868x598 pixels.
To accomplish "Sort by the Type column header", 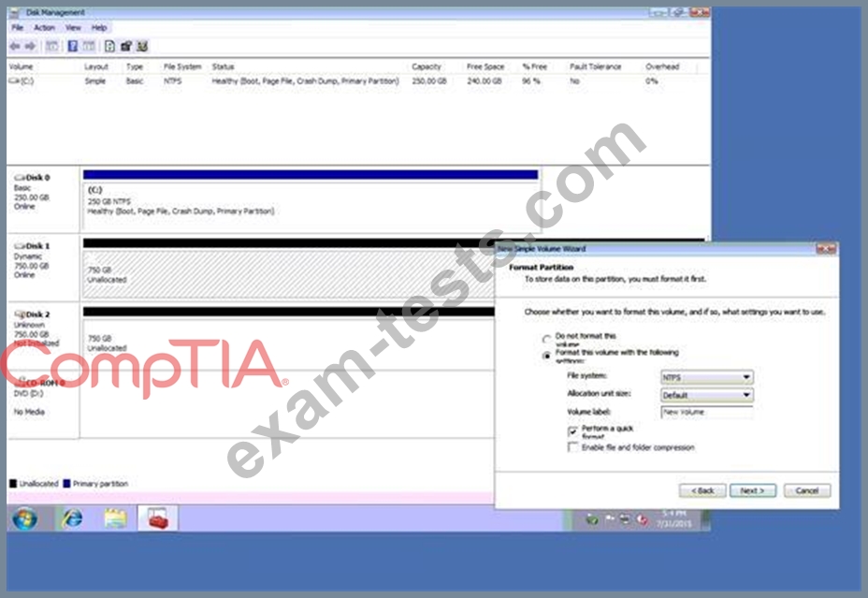I will (x=135, y=67).
